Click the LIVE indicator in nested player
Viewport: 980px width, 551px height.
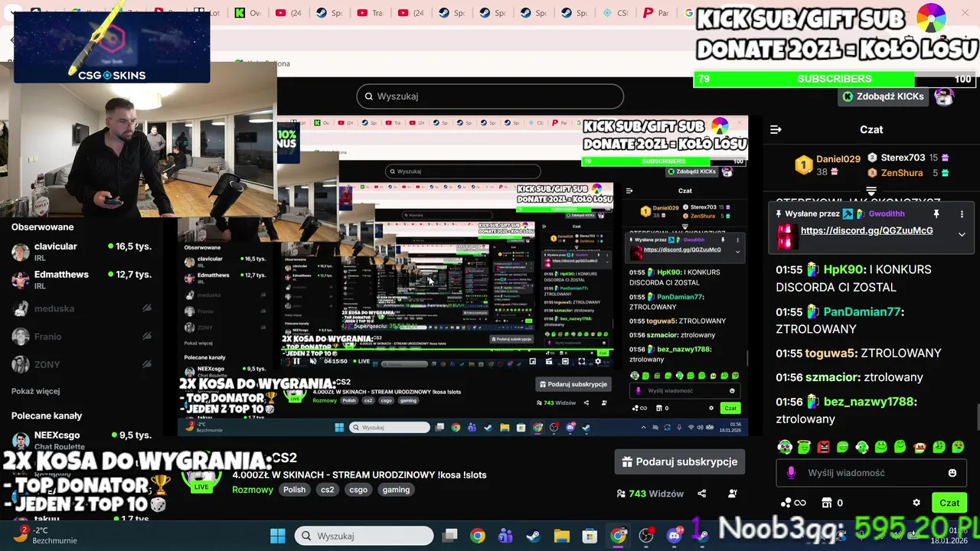point(361,361)
